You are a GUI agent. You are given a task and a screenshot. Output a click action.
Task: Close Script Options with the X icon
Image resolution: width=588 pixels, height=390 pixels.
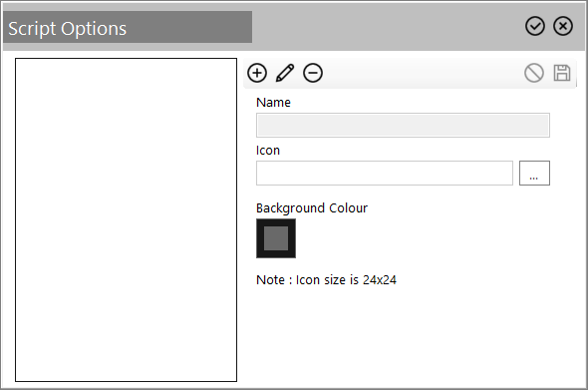tap(563, 26)
